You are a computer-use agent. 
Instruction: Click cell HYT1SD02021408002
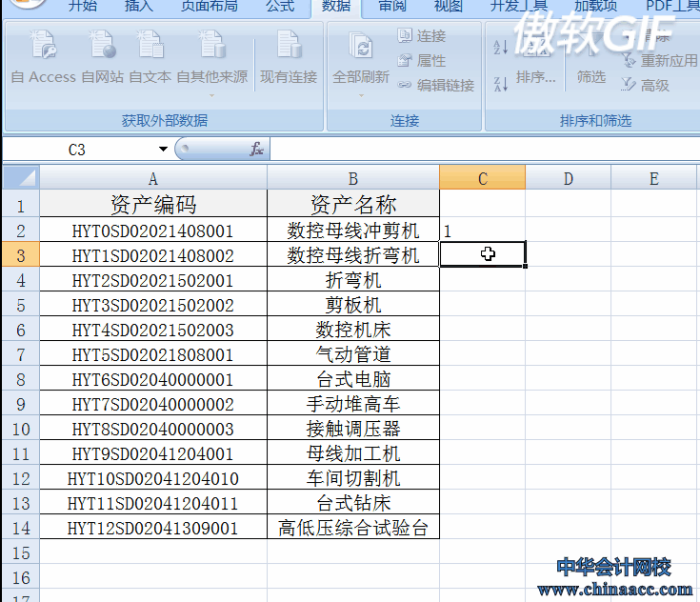[x=153, y=255]
